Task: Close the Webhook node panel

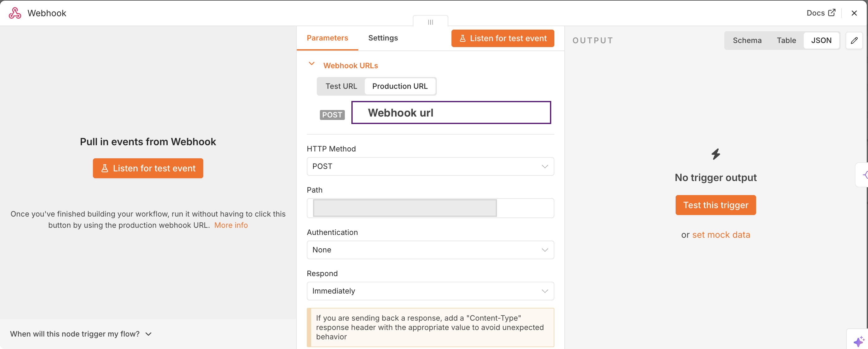Action: point(854,13)
